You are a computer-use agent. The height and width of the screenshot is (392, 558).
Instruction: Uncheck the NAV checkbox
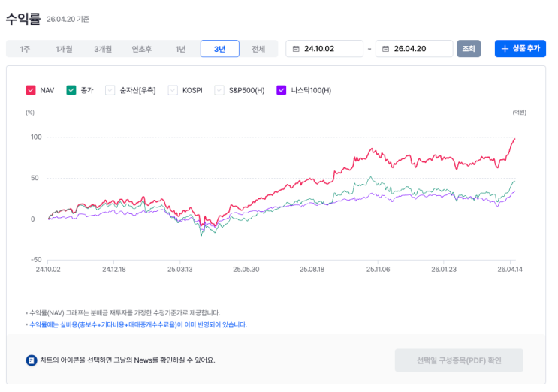(x=31, y=90)
